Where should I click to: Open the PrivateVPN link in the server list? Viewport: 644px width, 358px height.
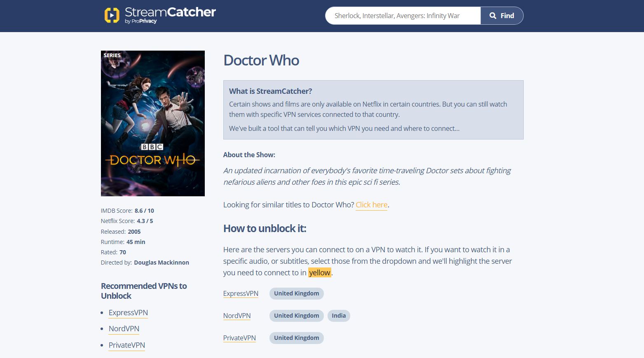point(239,337)
